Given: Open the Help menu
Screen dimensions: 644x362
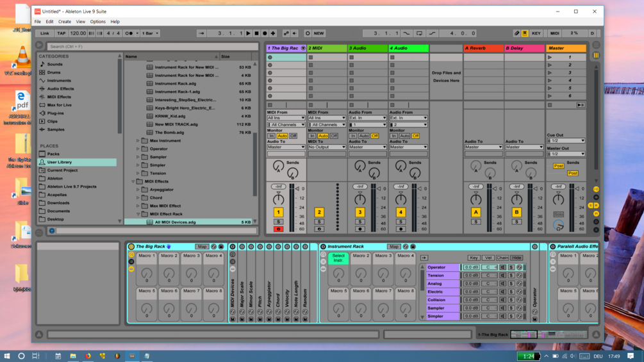Looking at the screenshot, I should point(115,21).
